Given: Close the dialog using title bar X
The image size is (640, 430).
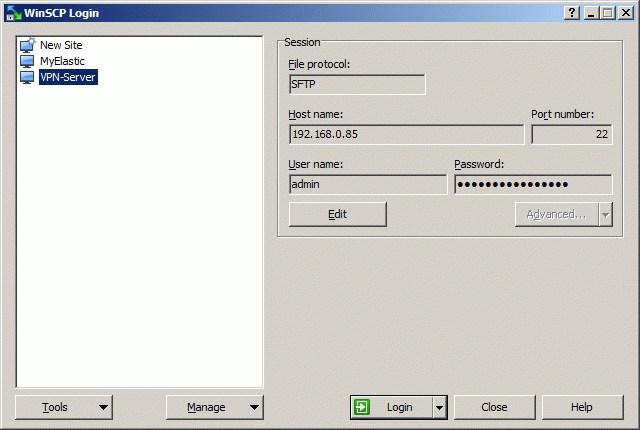Looking at the screenshot, I should click(x=626, y=13).
